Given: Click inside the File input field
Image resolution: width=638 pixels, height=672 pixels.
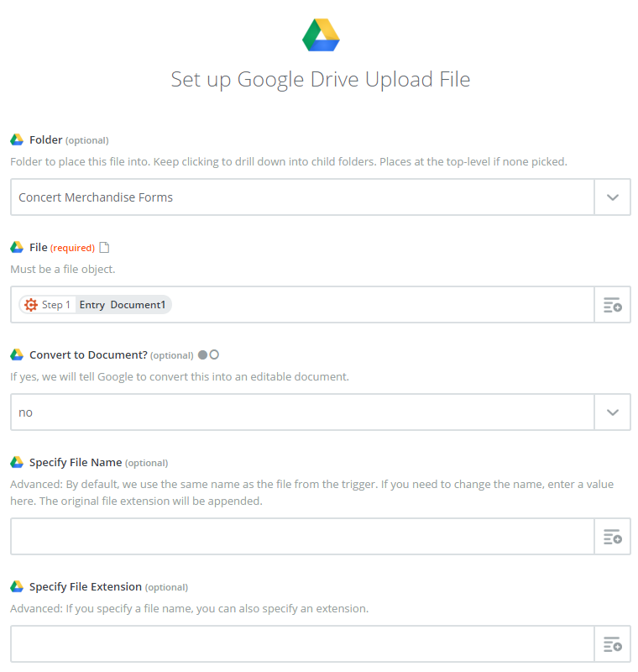Looking at the screenshot, I should [302, 305].
